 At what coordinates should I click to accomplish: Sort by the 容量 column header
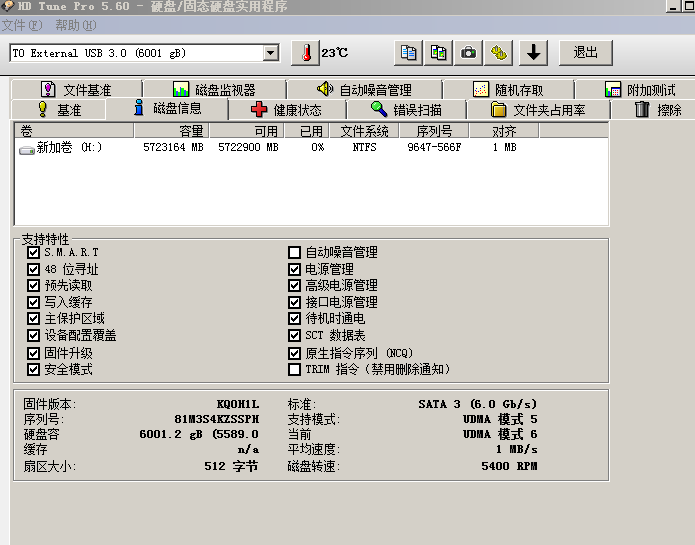pyautogui.click(x=172, y=131)
